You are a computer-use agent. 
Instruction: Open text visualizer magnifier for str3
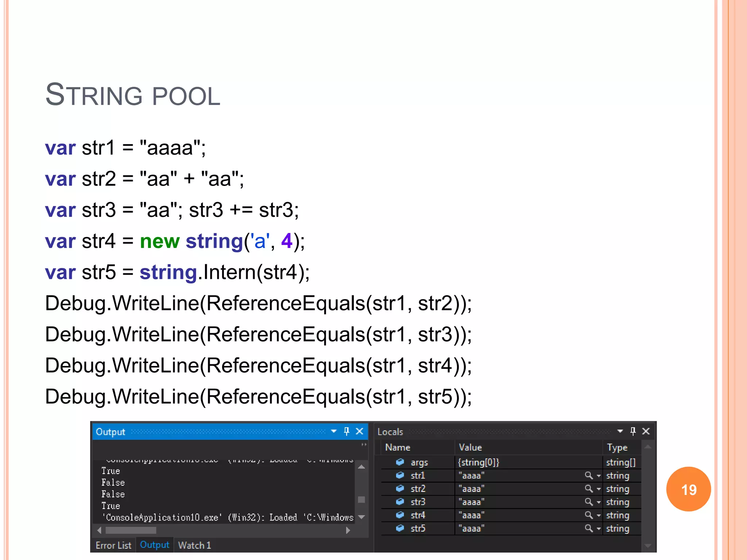pyautogui.click(x=588, y=502)
